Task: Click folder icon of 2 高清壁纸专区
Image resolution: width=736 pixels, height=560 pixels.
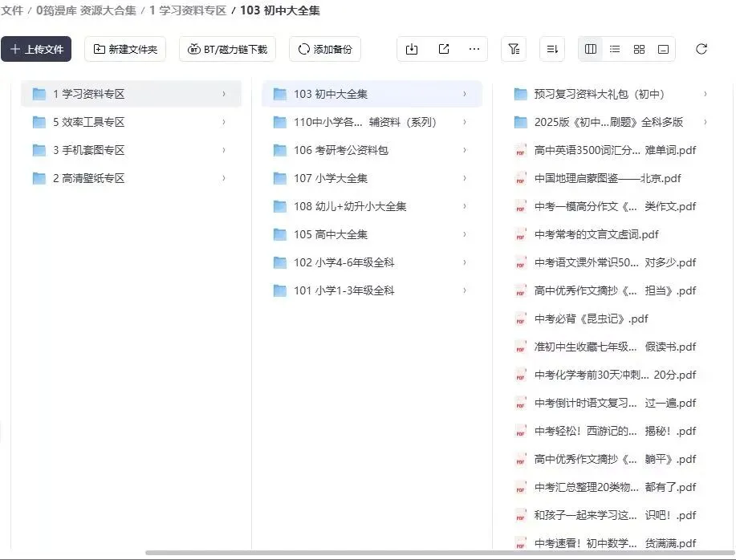Action: (39, 178)
